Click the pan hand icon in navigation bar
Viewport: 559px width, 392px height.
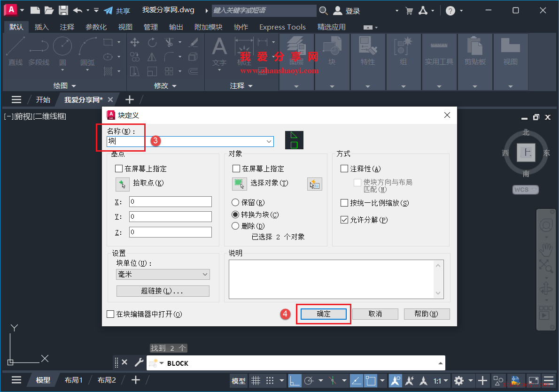pos(546,249)
